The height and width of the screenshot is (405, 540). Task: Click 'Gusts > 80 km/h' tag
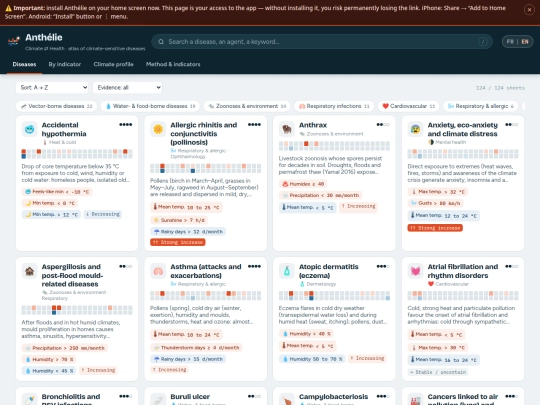pyautogui.click(x=435, y=203)
